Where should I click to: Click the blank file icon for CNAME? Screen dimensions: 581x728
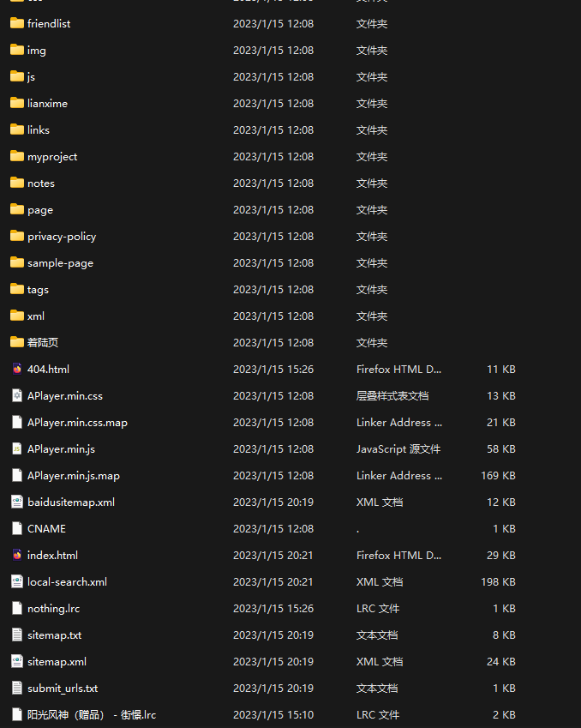[x=17, y=529]
